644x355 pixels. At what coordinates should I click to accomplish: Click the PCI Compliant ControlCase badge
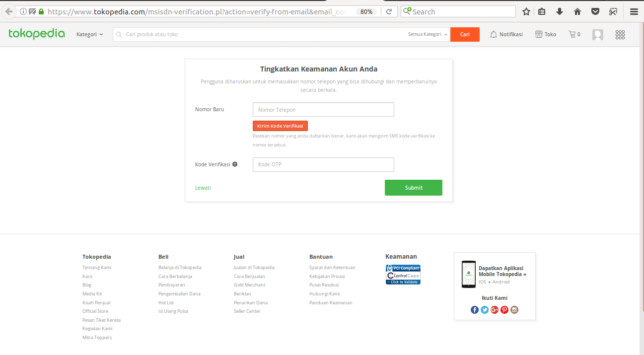point(403,275)
